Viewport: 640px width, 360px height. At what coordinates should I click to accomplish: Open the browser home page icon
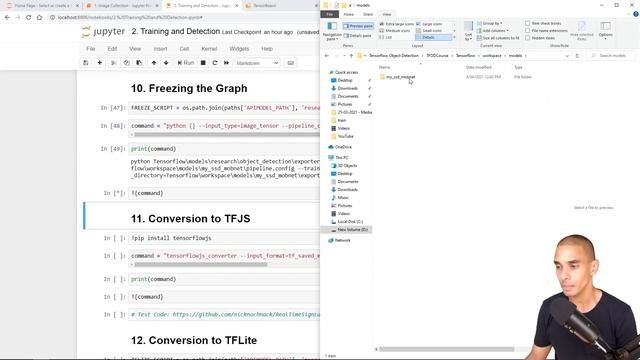[x=39, y=18]
